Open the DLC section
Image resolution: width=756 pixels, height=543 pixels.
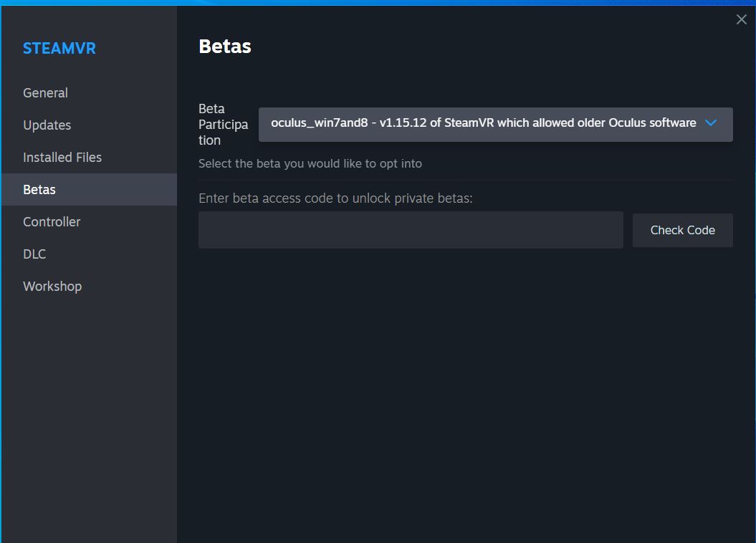point(34,254)
